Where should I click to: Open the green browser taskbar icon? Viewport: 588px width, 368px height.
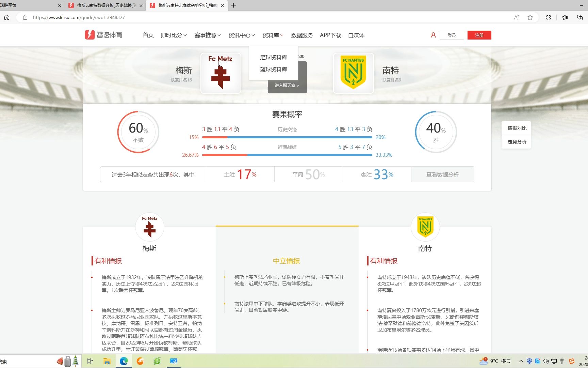(x=157, y=361)
